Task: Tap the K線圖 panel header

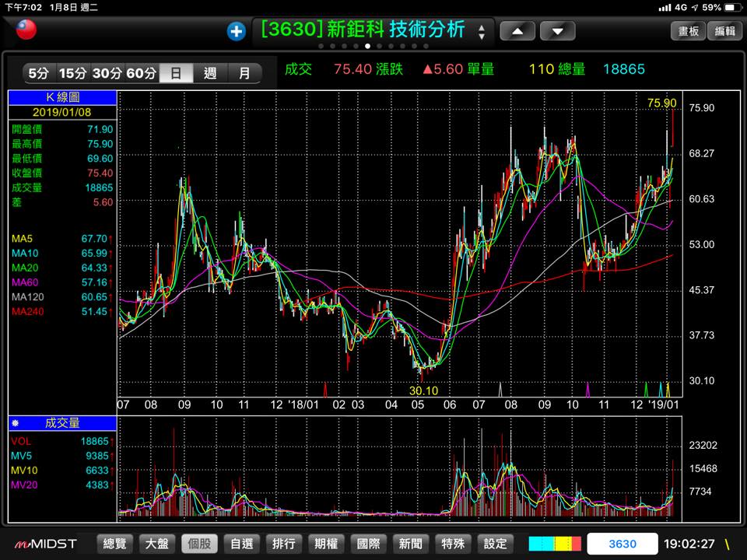Action: pos(62,97)
